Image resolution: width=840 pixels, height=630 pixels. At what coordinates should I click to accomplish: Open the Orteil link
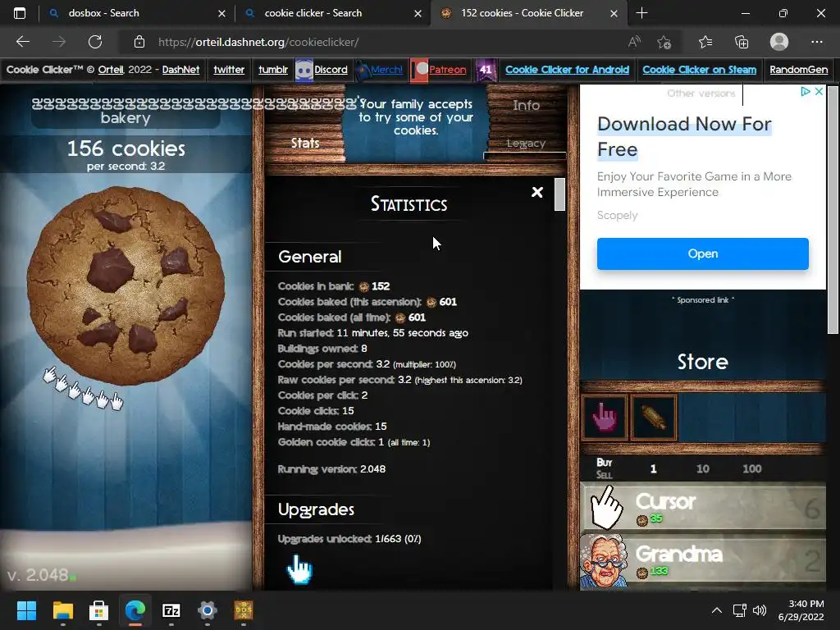click(x=111, y=70)
